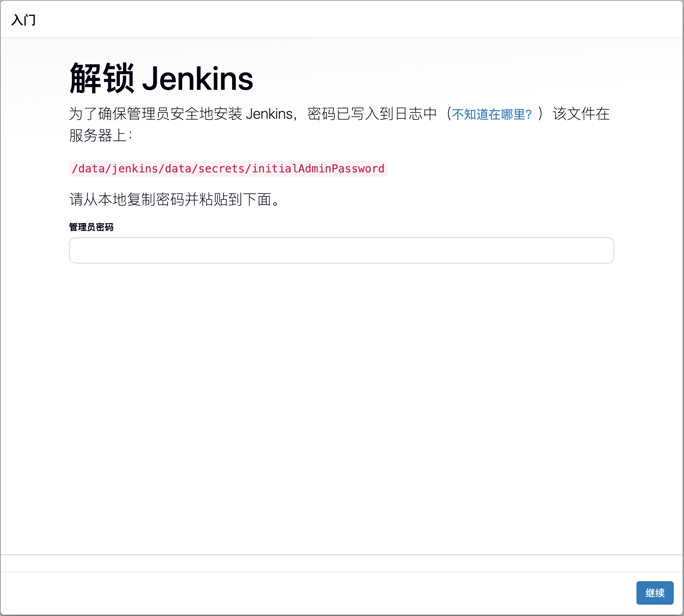Click the 该文件在 text after link
This screenshot has width=684, height=616.
point(581,114)
